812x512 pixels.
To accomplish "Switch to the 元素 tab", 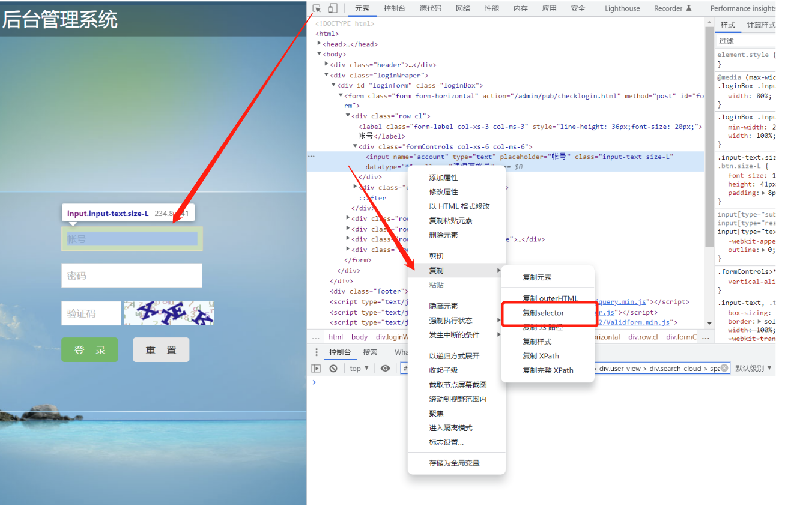I will (x=362, y=8).
